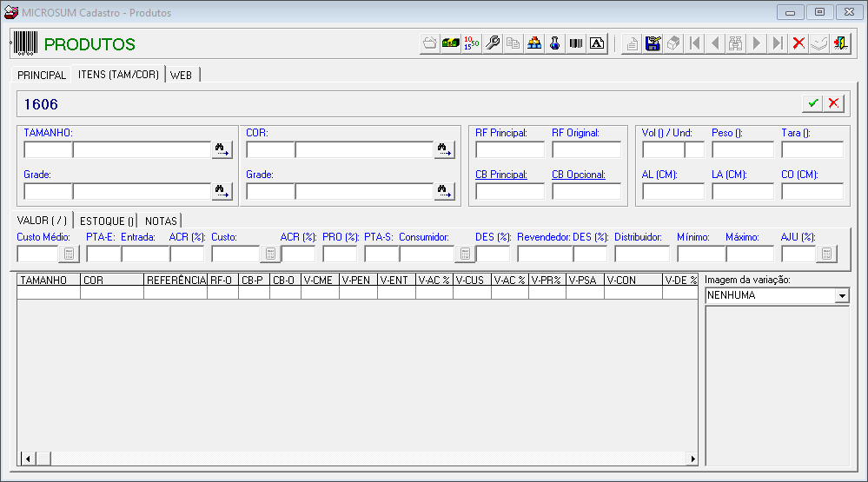Image resolution: width=868 pixels, height=482 pixels.
Task: Open the TAMANHO binoculars search button
Action: pos(222,149)
